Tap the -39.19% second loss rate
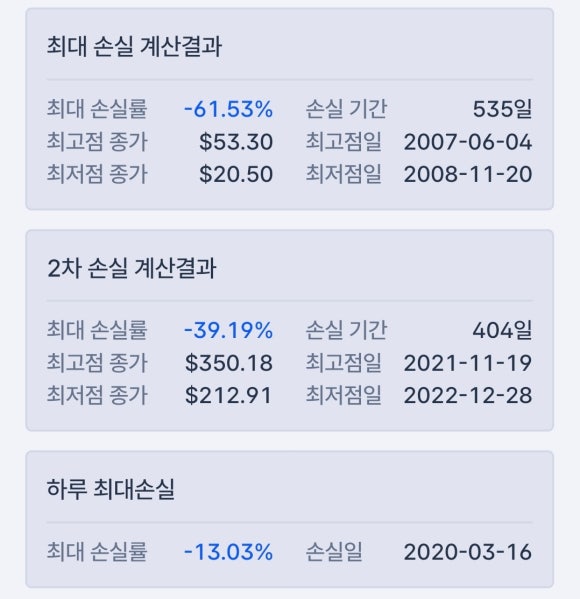 pos(228,330)
